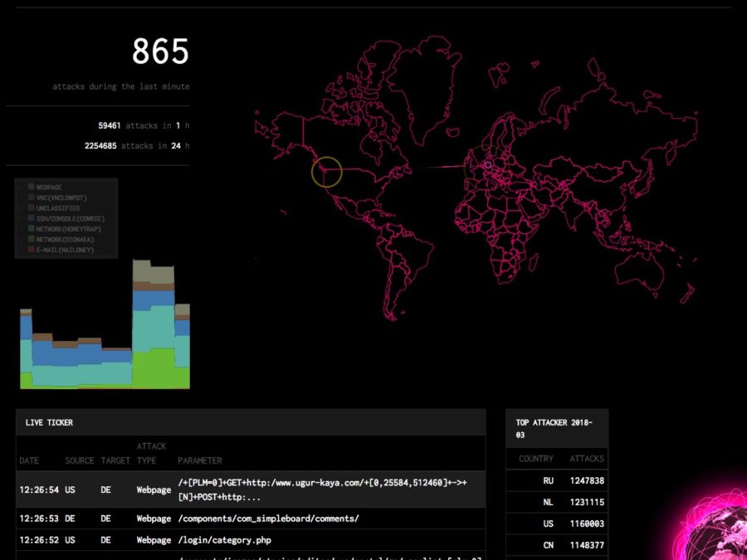Click the DATE column header in live ticker
Screen dimensions: 747x560
coord(29,460)
